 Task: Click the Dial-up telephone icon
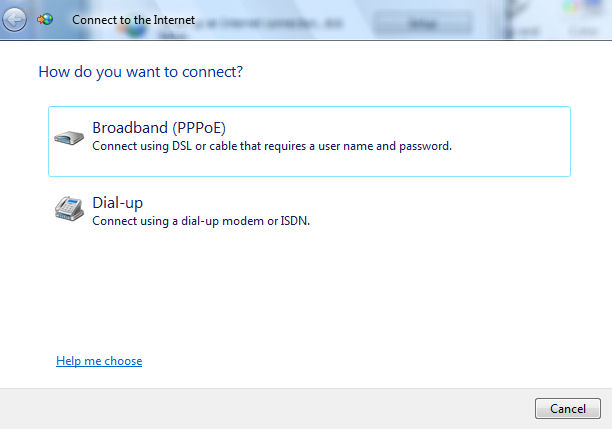(x=69, y=209)
